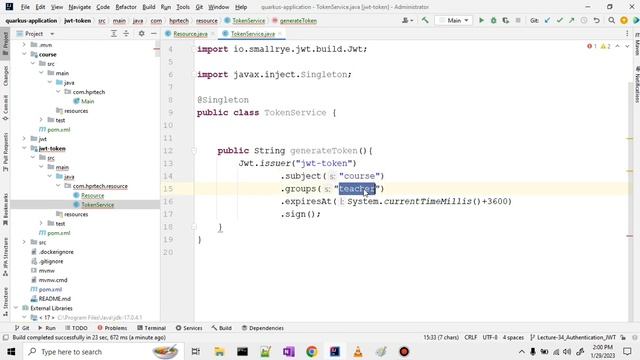Open the Tools menu
Viewport: 640px width, 360px height.
pyautogui.click(x=183, y=7)
